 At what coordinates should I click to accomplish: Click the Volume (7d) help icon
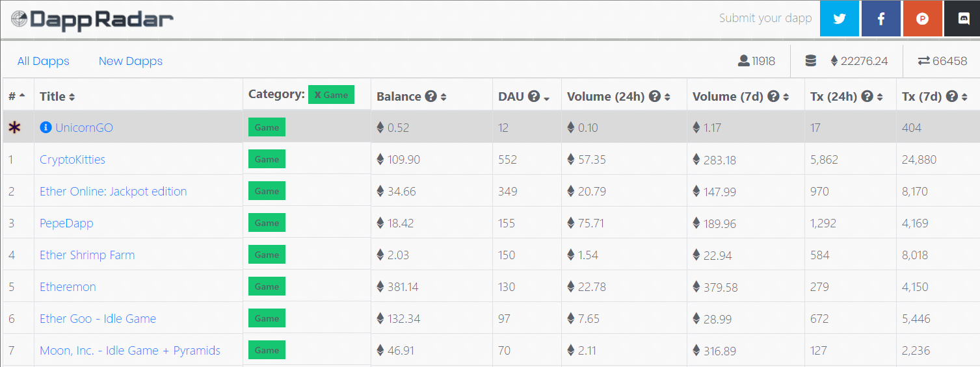(773, 96)
